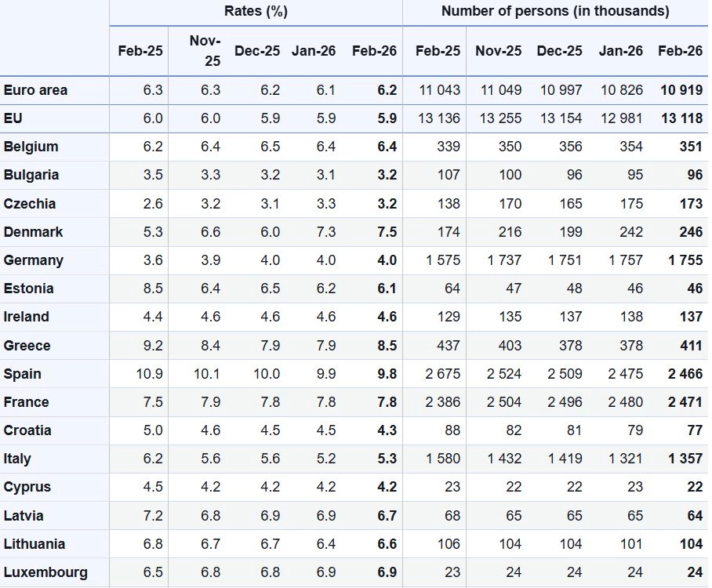Click Estonia's Feb-25 rate value 8.5
This screenshot has width=712, height=588.
(x=153, y=289)
